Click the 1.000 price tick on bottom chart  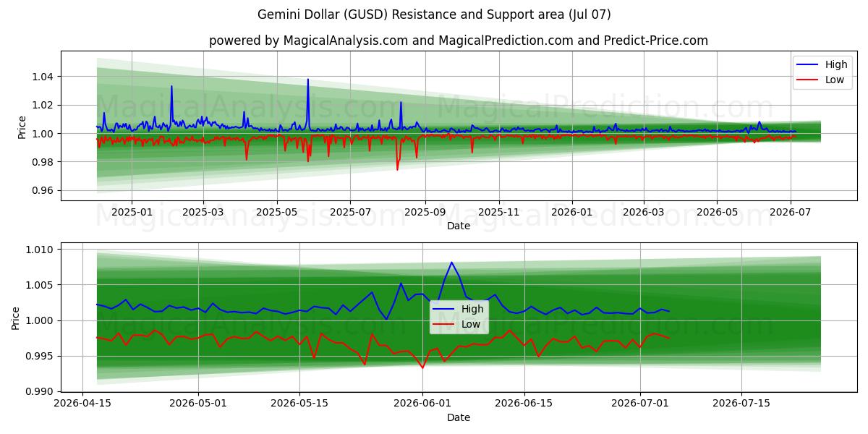coord(41,320)
